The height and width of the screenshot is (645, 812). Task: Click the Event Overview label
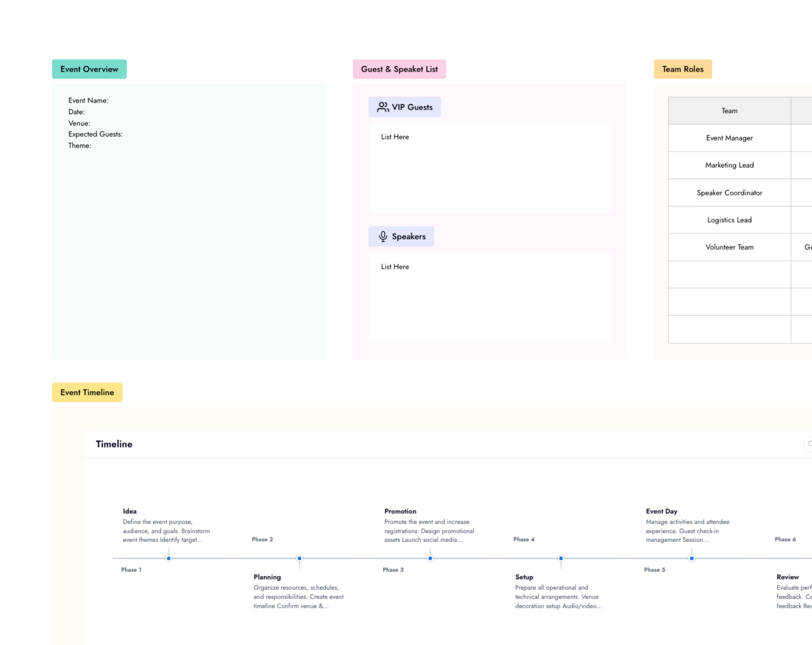point(89,69)
